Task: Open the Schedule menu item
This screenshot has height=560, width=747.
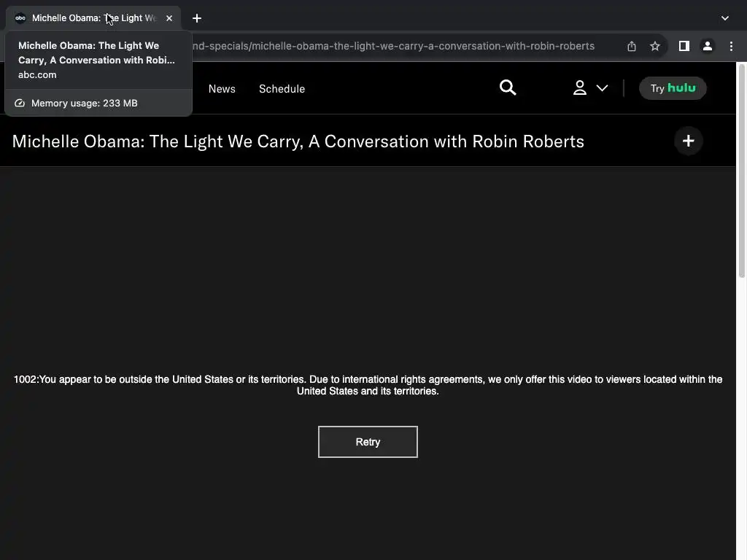Action: (282, 89)
